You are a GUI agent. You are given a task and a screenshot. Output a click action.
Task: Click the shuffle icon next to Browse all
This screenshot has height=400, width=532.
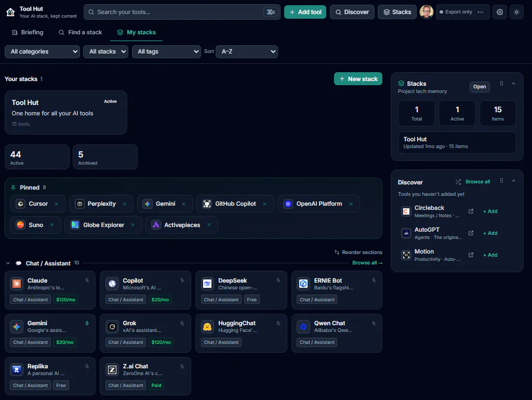pos(458,182)
